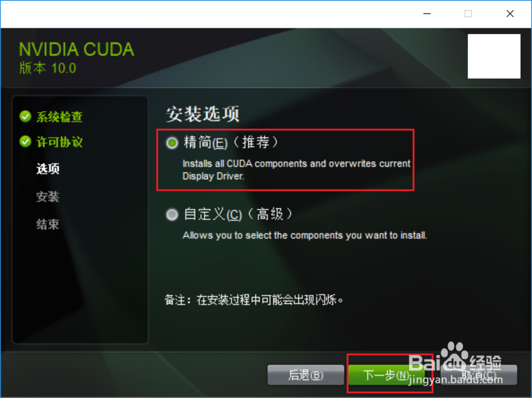532x398 pixels.
Task: Minimize the CUDA installer window
Action: pyautogui.click(x=427, y=14)
